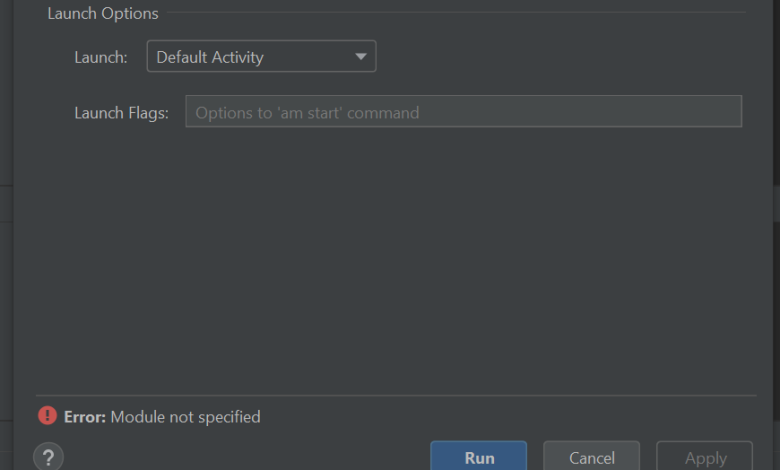780x470 pixels.
Task: Click the Apply button
Action: 705,457
